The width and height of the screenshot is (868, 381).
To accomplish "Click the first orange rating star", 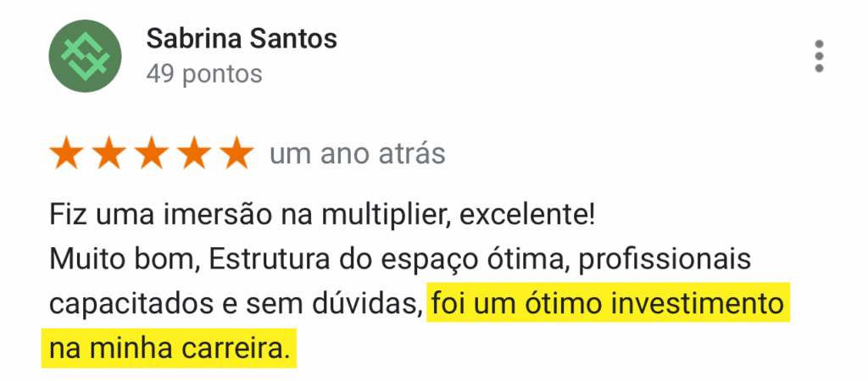I will coord(66,154).
